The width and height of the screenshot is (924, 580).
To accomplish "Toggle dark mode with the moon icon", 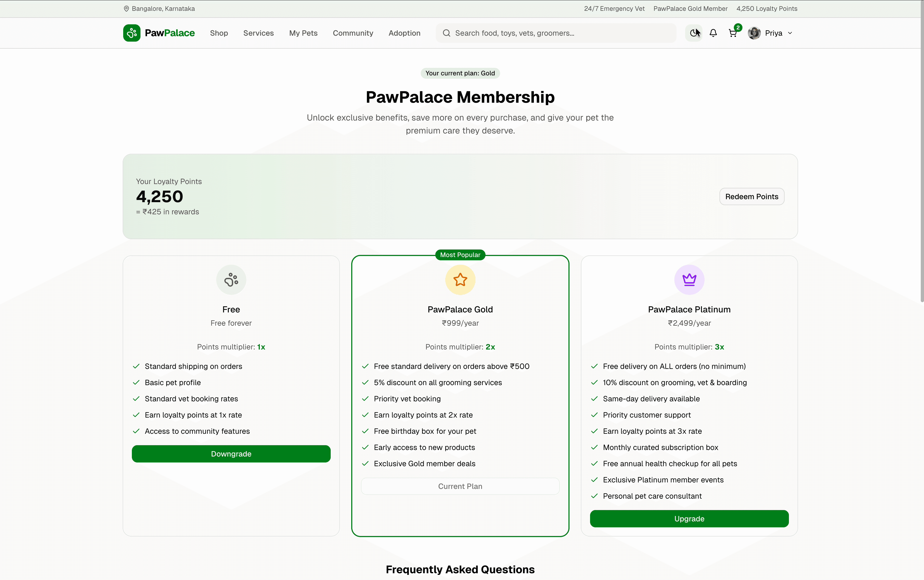I will pos(694,33).
